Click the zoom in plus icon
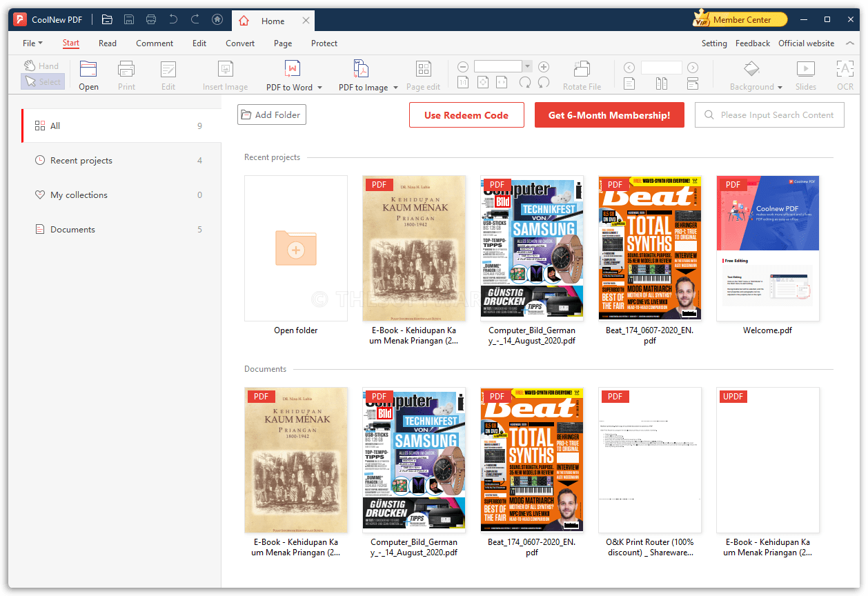868x596 pixels. (x=544, y=67)
